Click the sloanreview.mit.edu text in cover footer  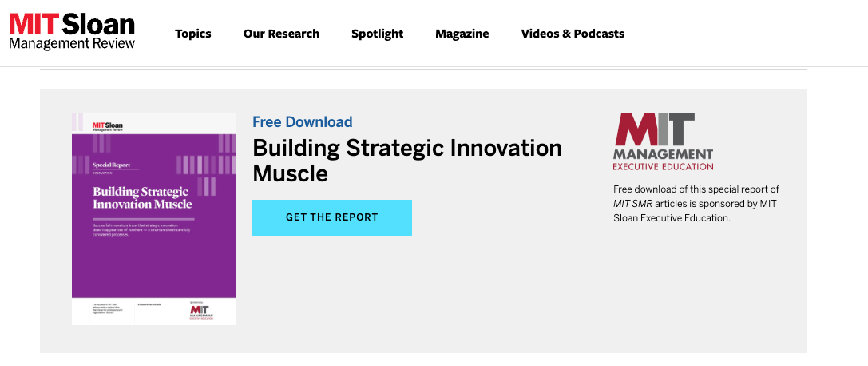pyautogui.click(x=149, y=305)
